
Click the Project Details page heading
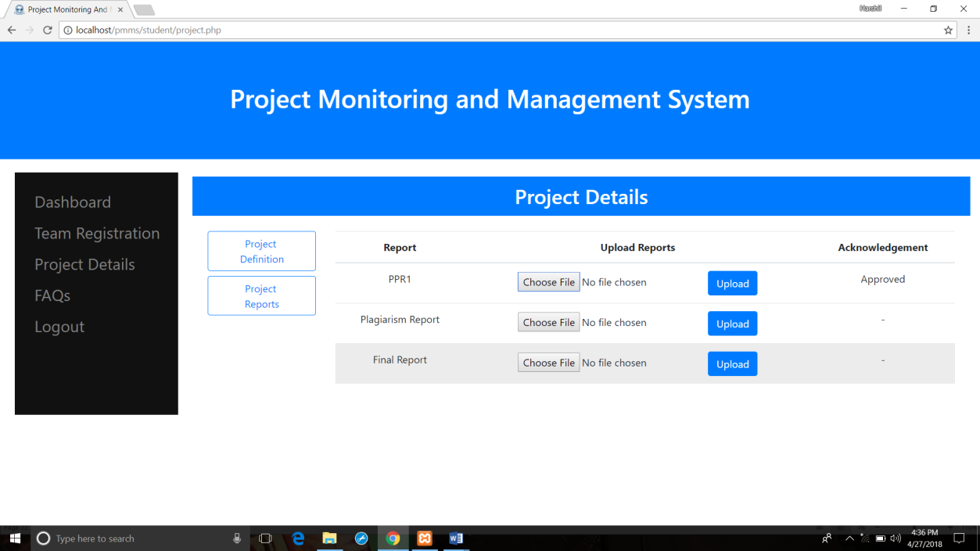click(581, 197)
